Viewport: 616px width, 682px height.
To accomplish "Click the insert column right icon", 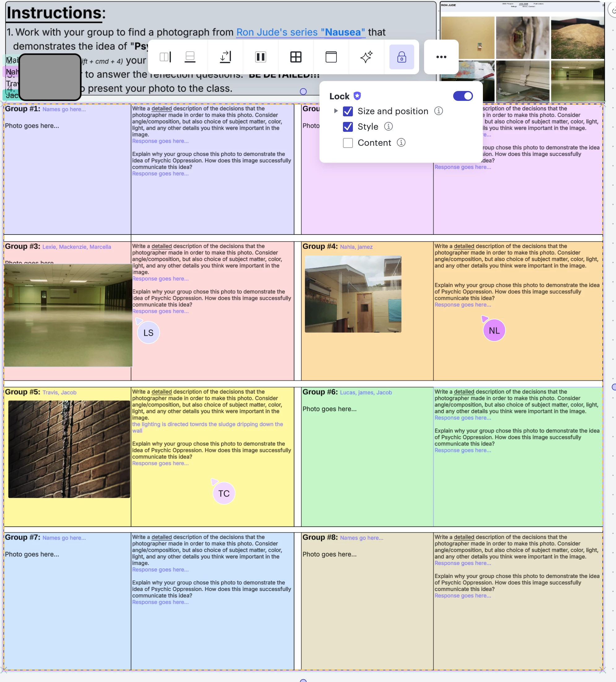I will click(x=165, y=57).
